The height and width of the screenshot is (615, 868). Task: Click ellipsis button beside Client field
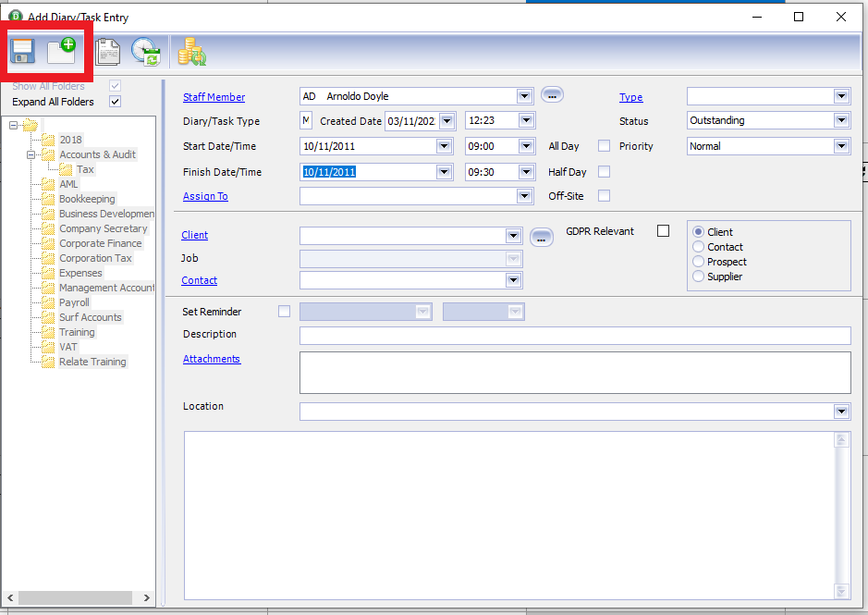point(542,238)
